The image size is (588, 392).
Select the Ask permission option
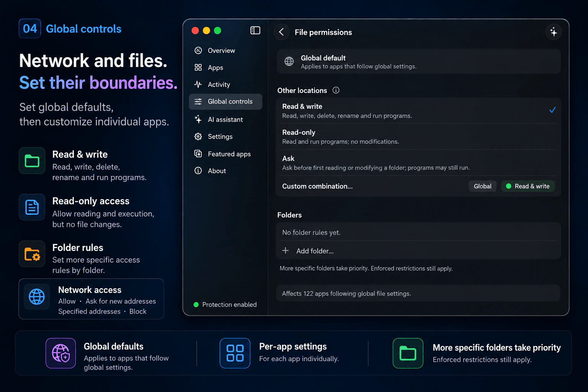coord(418,163)
